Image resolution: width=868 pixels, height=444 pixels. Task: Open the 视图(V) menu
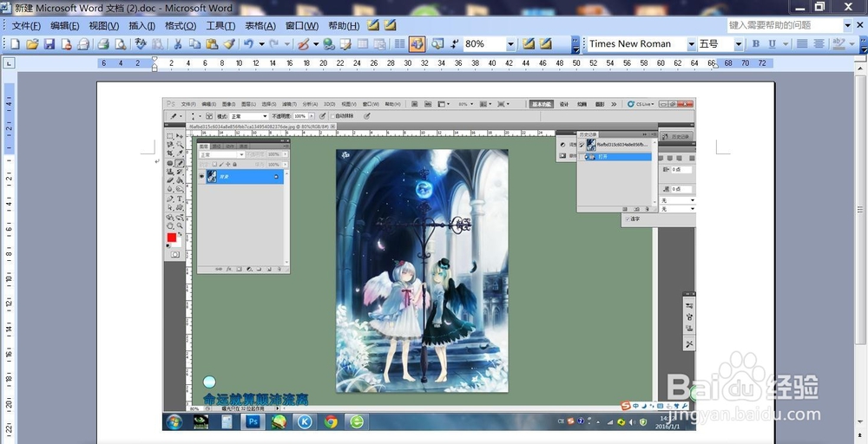104,26
